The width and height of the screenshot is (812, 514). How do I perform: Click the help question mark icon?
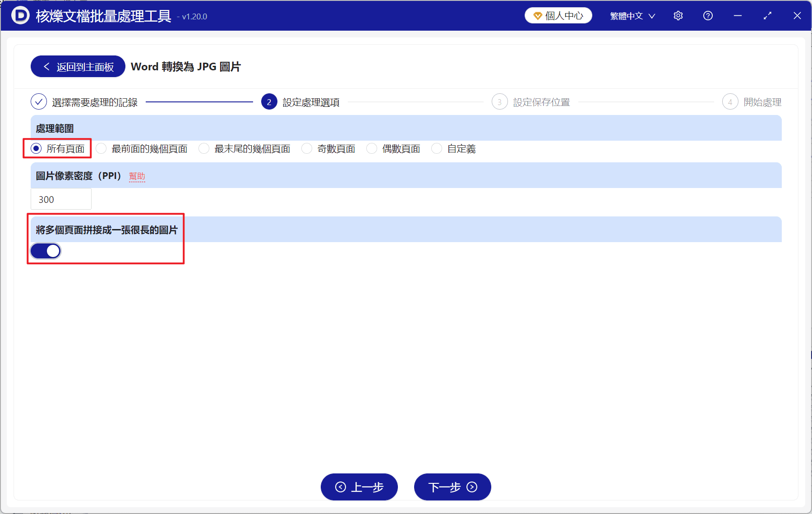[708, 15]
